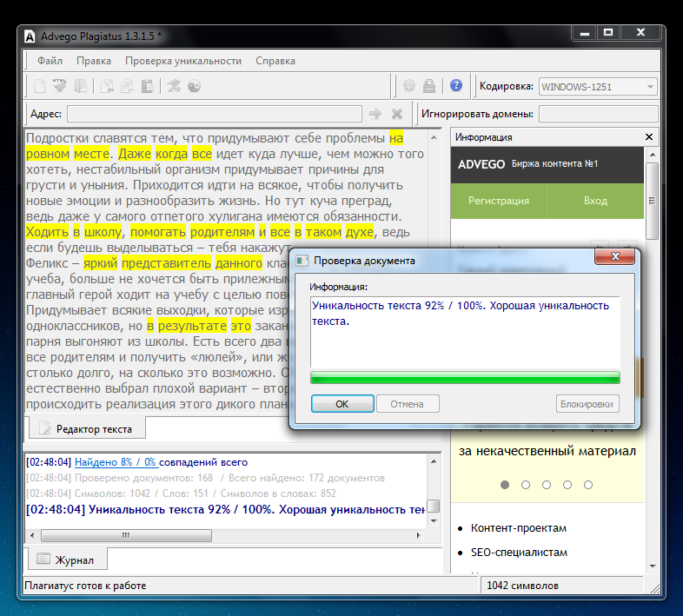Click the Проверка документа dialog title icon
683x616 pixels.
[302, 261]
